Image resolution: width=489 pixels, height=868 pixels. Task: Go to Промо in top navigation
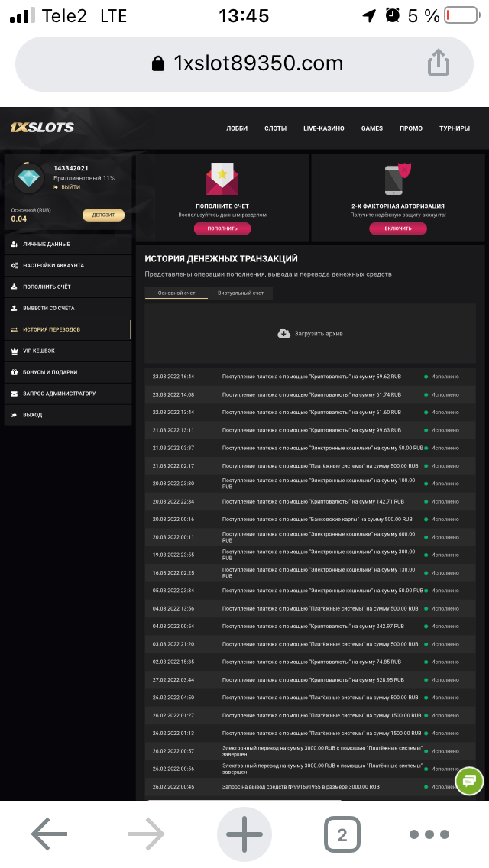(411, 128)
